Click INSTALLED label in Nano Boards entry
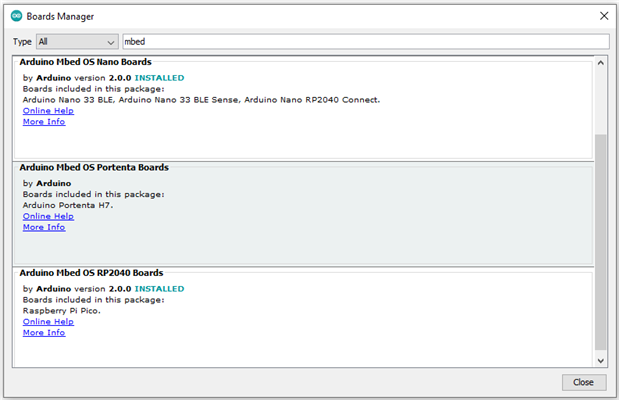 159,78
